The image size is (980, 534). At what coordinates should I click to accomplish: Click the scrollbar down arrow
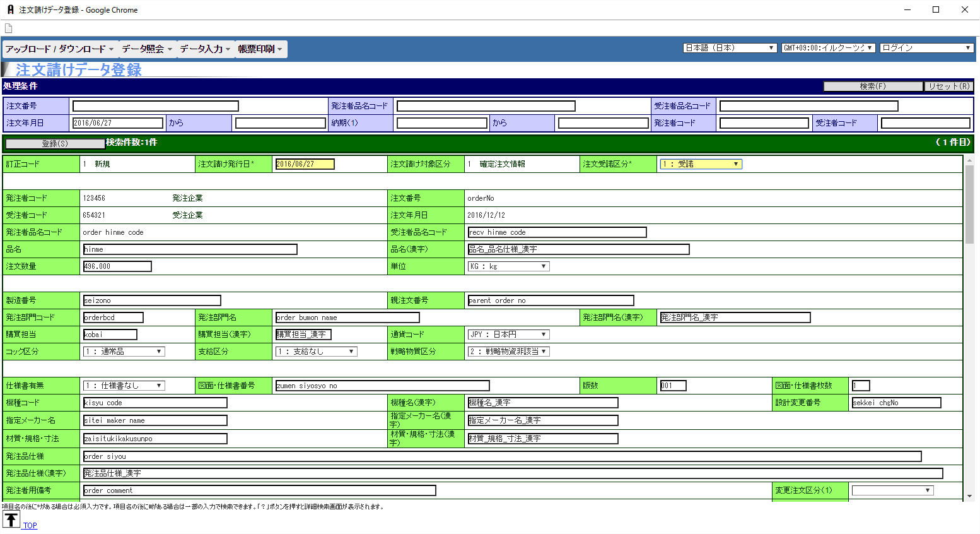pyautogui.click(x=969, y=496)
